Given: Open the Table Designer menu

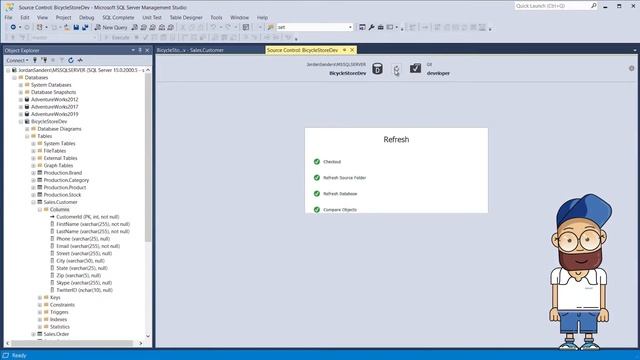Looking at the screenshot, I should [x=186, y=18].
